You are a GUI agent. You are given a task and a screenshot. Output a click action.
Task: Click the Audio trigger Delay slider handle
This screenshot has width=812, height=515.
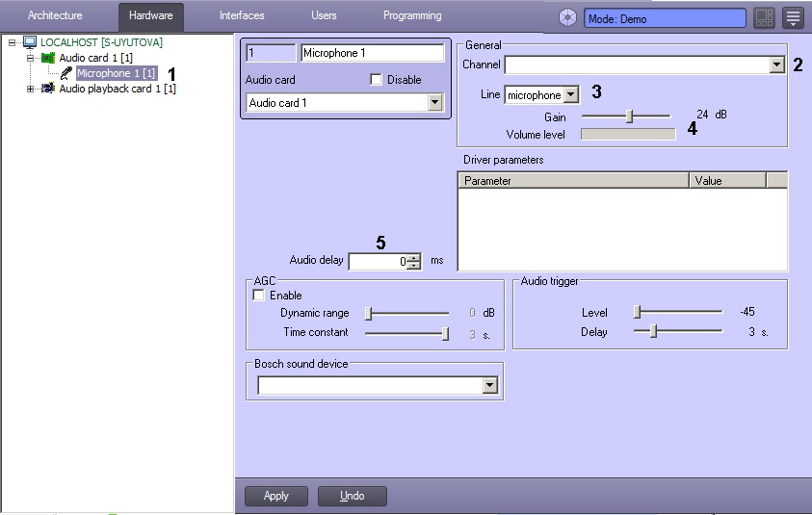point(653,331)
